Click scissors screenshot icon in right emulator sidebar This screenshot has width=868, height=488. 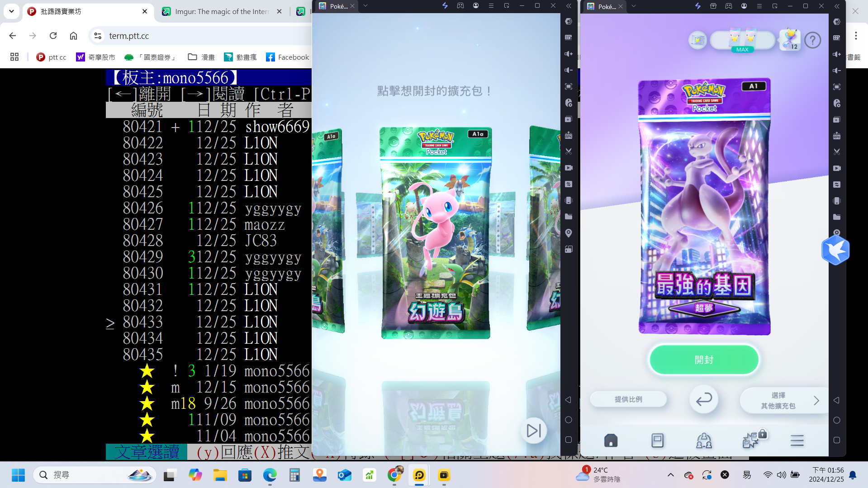point(837,152)
